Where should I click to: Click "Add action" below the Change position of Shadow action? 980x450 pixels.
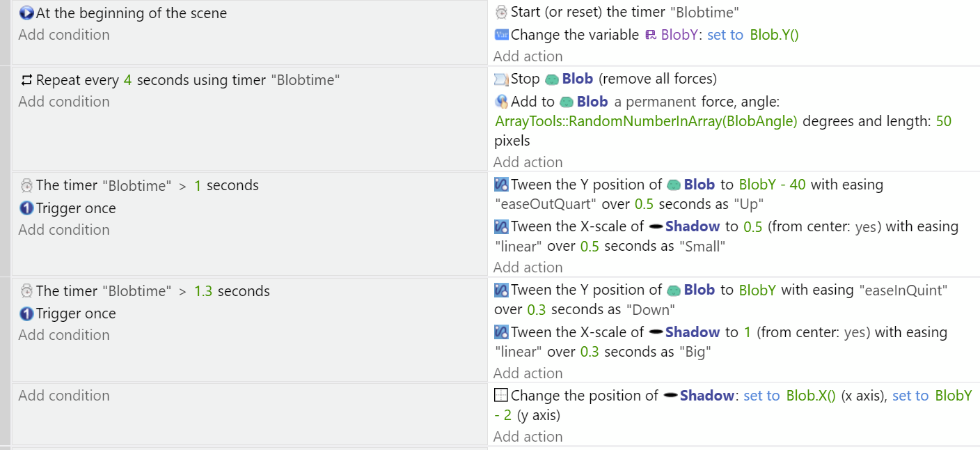pyautogui.click(x=528, y=437)
